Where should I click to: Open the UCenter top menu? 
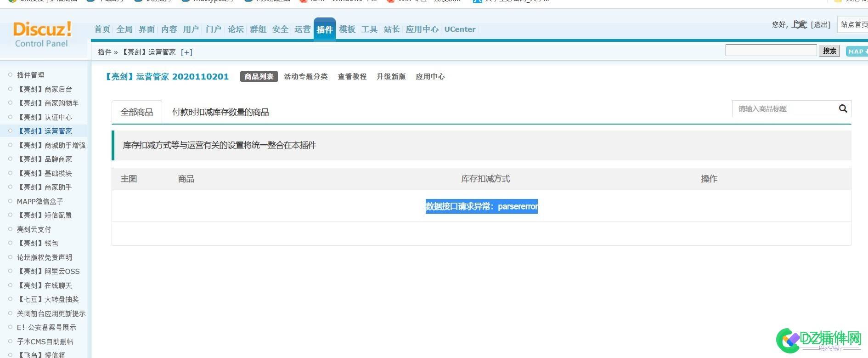pos(460,29)
